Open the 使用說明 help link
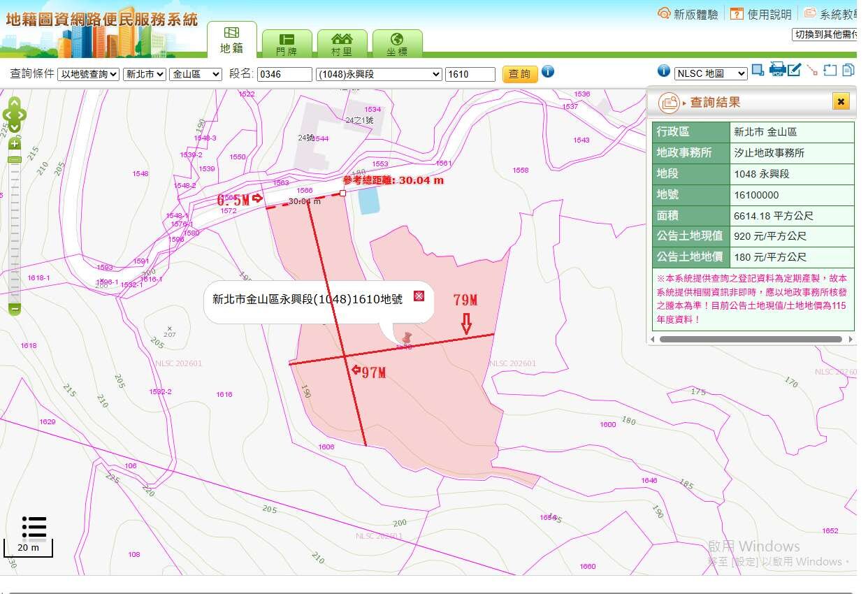The height and width of the screenshot is (594, 868). pos(761,14)
